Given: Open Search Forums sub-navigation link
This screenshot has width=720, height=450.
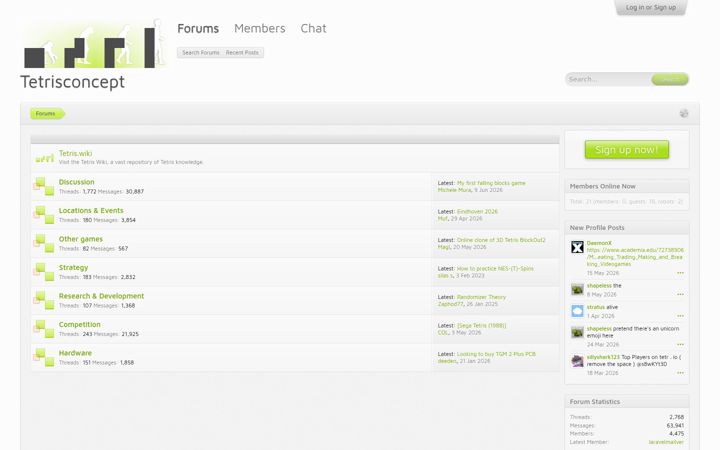Looking at the screenshot, I should (x=201, y=52).
